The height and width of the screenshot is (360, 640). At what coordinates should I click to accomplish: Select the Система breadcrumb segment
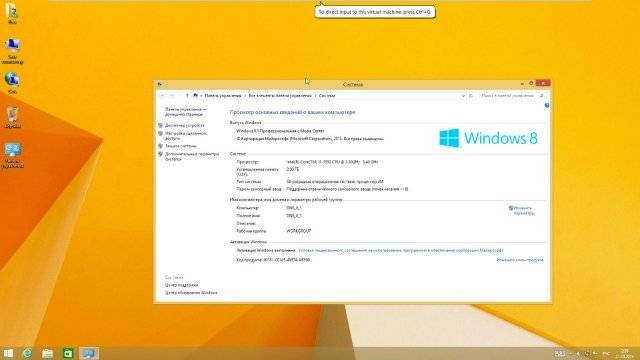[327, 96]
